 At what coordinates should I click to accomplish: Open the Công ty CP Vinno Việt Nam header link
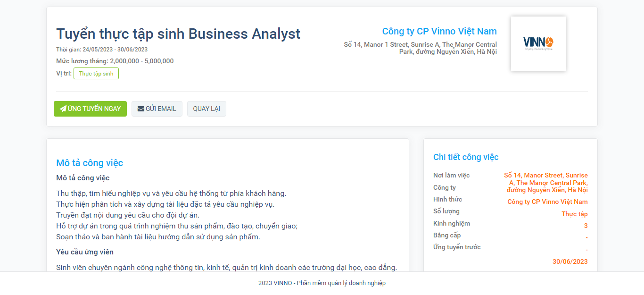[x=439, y=32]
